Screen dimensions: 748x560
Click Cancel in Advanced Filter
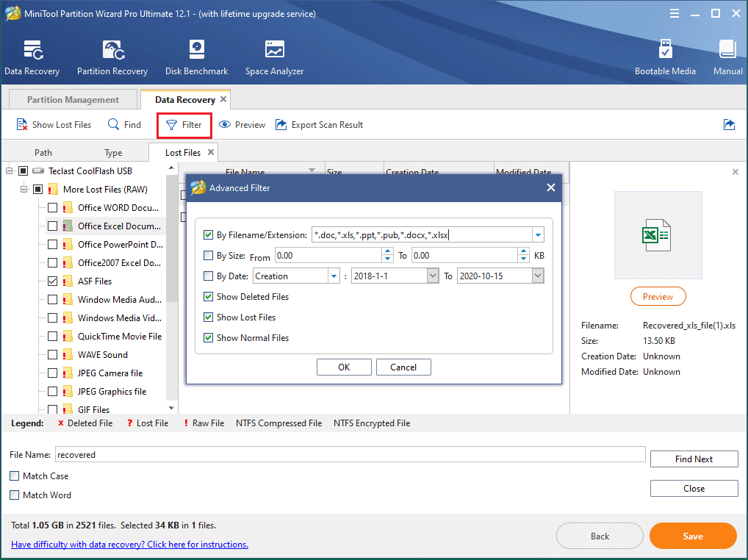click(403, 367)
